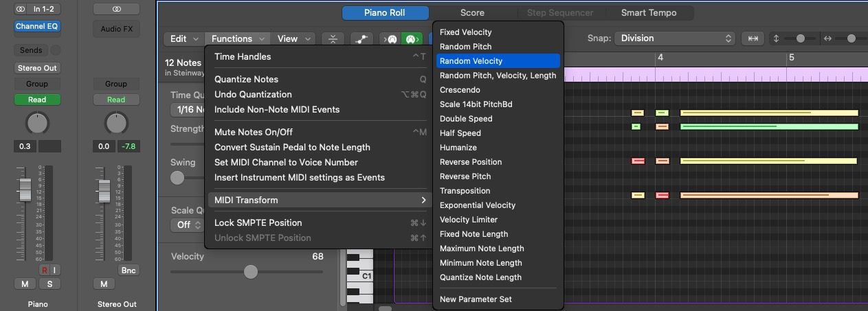Click the automation curve icon

(x=361, y=39)
